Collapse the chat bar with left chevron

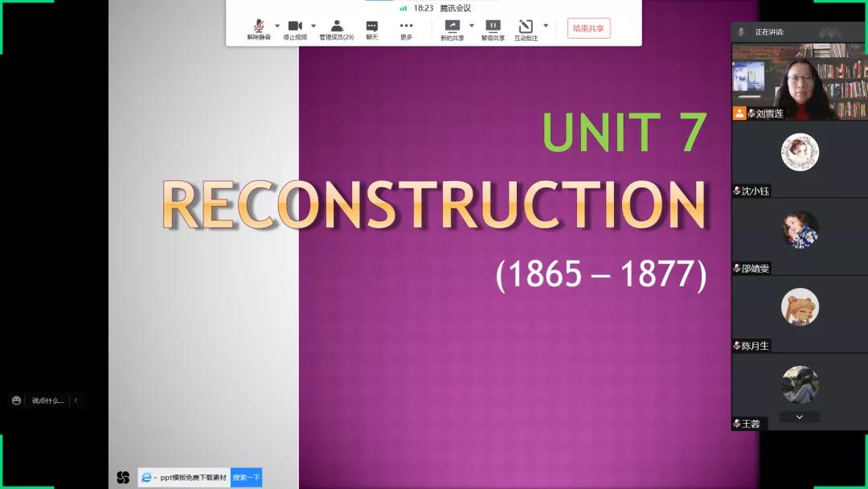76,400
